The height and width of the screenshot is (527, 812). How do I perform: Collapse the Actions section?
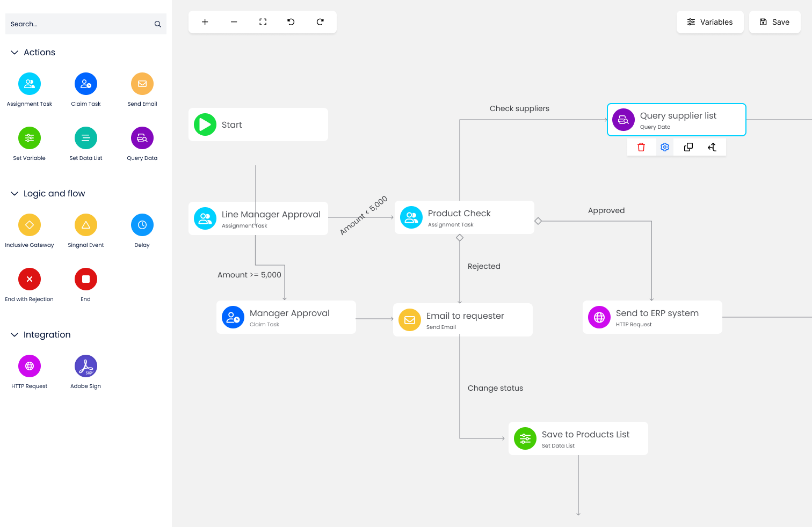tap(15, 53)
